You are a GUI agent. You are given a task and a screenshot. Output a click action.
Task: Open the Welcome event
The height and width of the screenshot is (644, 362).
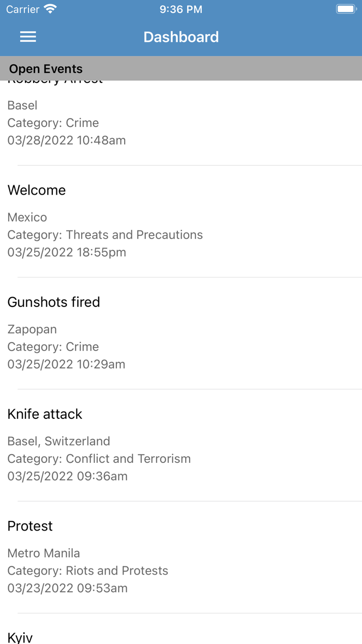(37, 191)
